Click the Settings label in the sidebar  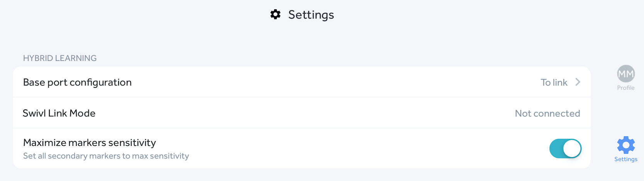tap(626, 159)
